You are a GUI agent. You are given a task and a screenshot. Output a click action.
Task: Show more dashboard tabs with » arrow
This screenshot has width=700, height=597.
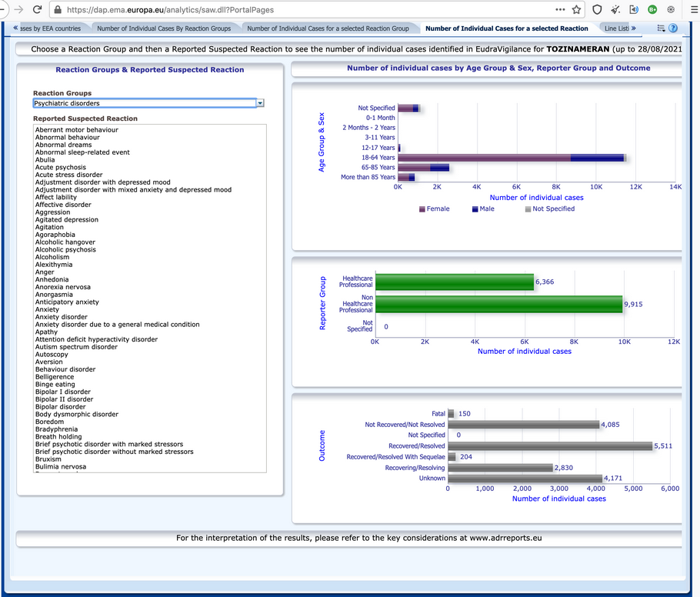634,28
